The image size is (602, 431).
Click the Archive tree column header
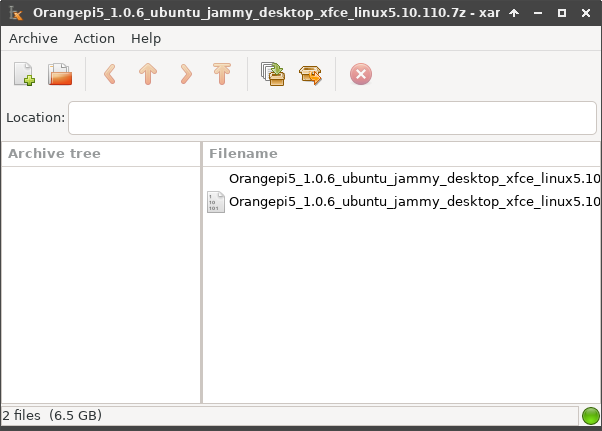pyautogui.click(x=101, y=154)
